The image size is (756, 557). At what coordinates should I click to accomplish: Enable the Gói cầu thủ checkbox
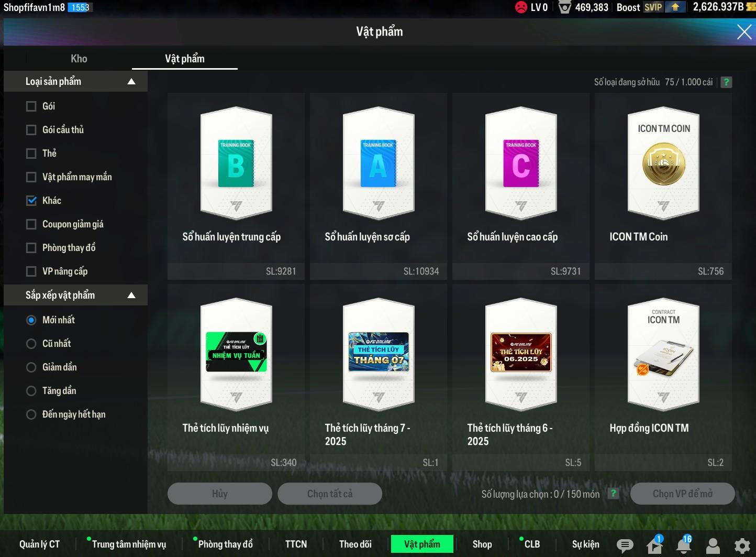[x=31, y=130]
